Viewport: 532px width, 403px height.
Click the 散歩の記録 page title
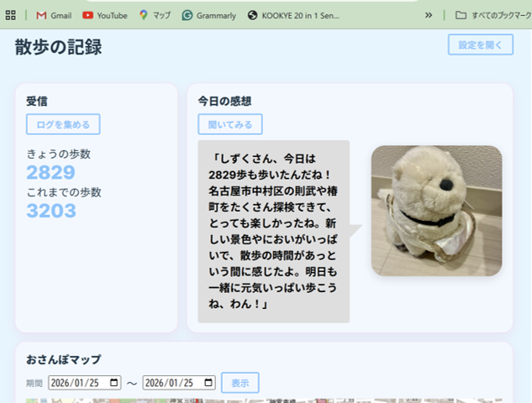click(x=58, y=47)
